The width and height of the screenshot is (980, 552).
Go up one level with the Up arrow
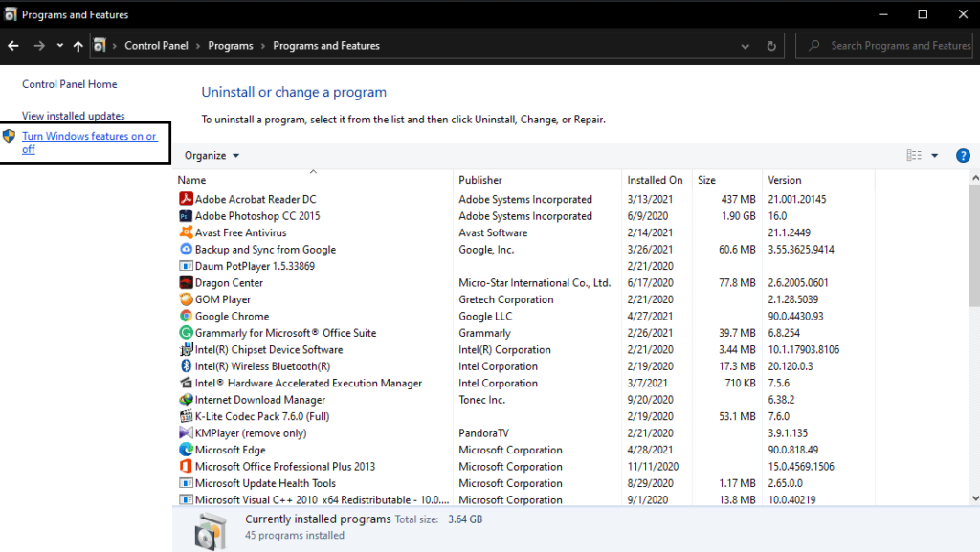78,46
